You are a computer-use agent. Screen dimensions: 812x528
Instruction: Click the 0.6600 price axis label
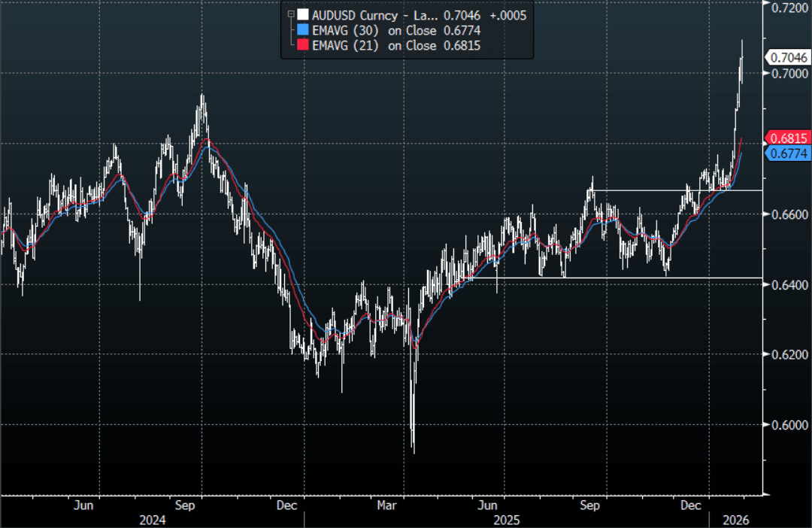(789, 214)
